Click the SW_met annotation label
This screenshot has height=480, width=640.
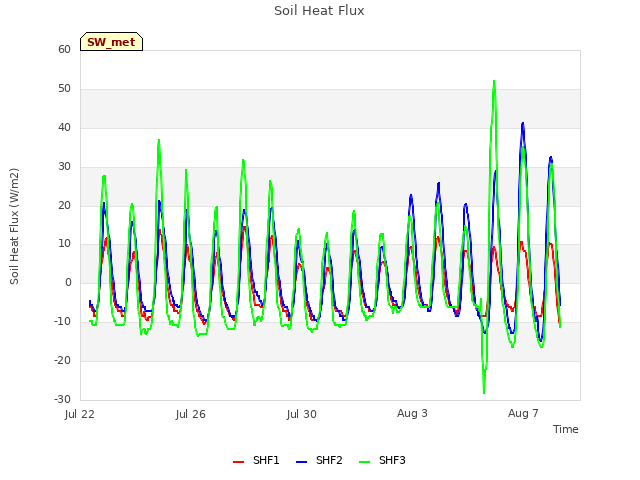[111, 42]
